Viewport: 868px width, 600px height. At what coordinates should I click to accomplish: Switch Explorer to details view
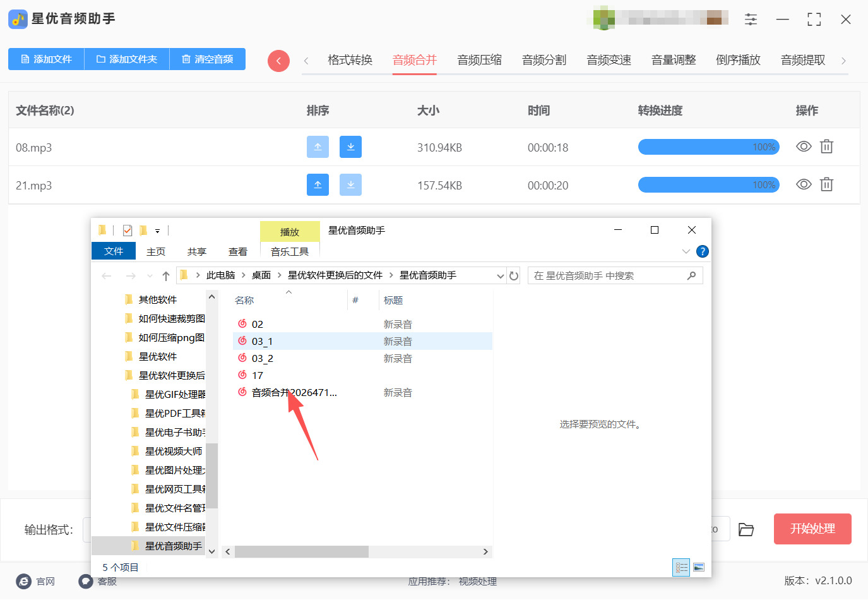[x=682, y=568]
